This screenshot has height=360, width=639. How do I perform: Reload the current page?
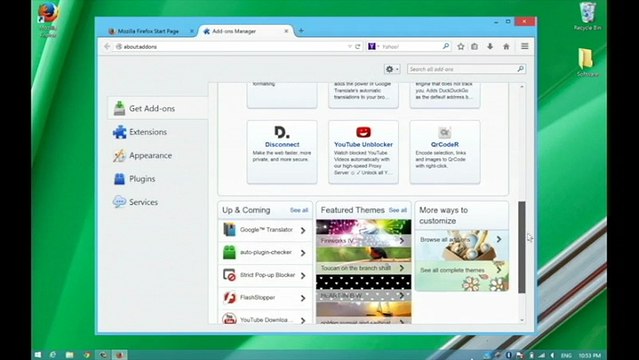point(358,46)
